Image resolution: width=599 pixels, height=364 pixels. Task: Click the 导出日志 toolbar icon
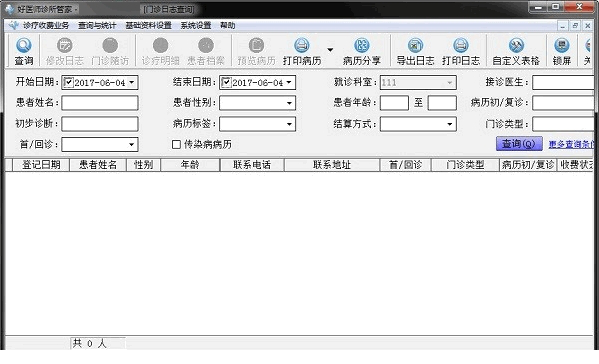415,45
